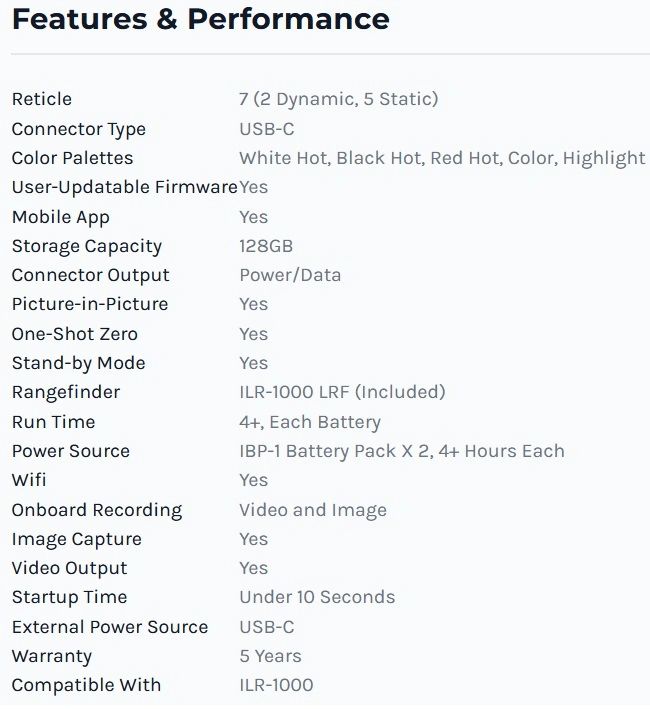Select the Reticle spec label

[x=42, y=99]
